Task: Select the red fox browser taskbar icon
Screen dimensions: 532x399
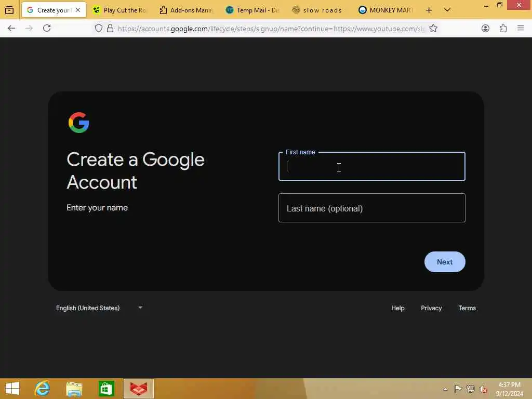Action: pyautogui.click(x=138, y=389)
